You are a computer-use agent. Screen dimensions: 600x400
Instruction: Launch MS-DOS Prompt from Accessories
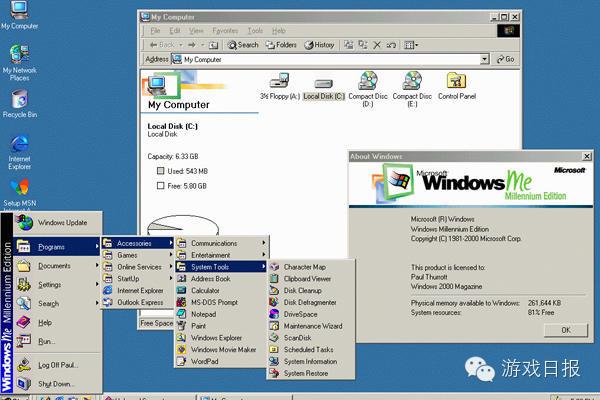pos(222,302)
